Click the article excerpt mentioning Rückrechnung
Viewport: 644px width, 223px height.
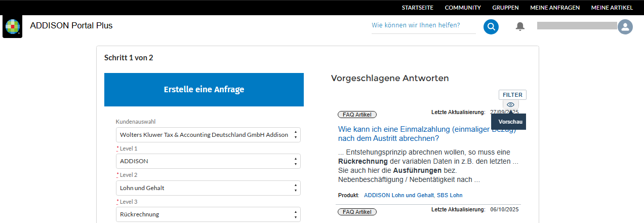(x=428, y=166)
